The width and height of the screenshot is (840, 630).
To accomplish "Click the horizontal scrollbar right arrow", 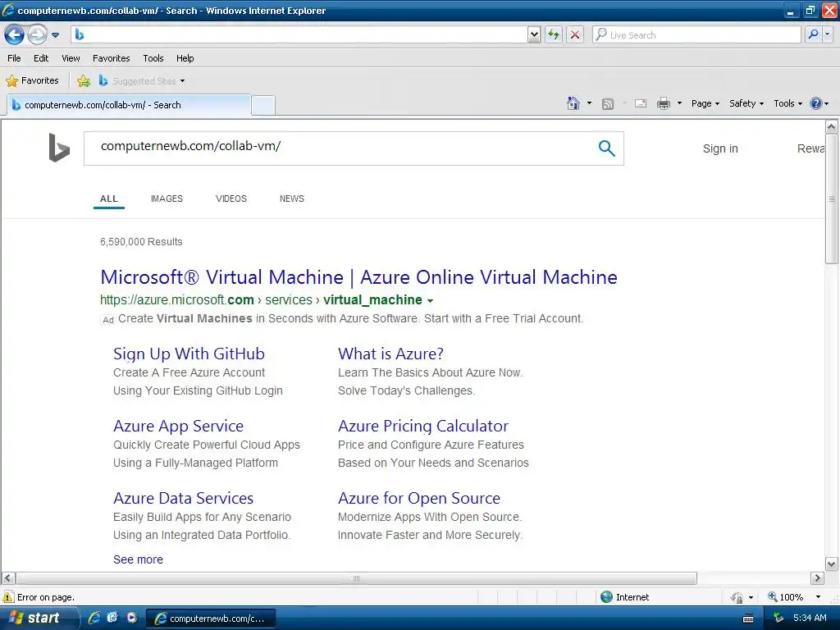I will point(817,578).
